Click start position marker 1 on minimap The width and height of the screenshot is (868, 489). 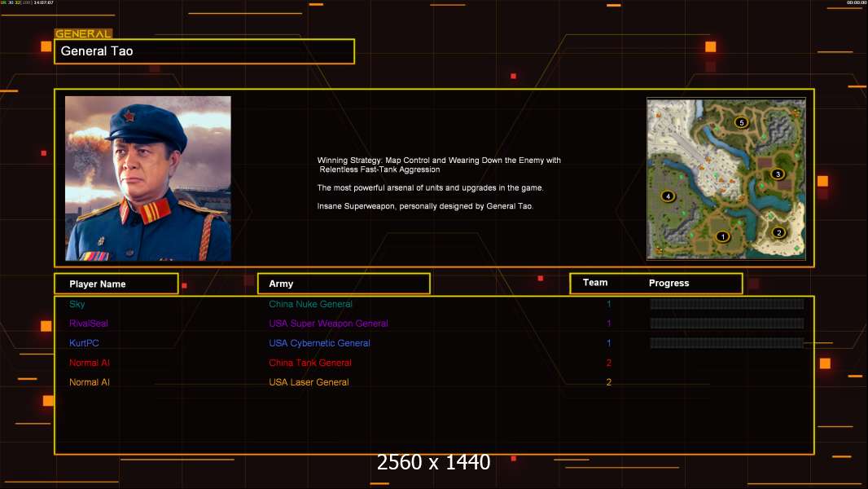pyautogui.click(x=722, y=236)
